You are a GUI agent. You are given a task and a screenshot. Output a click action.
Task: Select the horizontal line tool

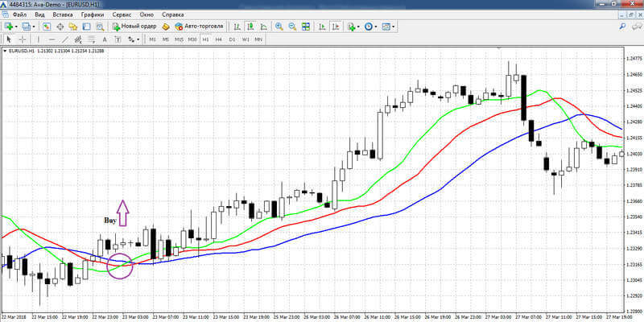[x=52, y=39]
